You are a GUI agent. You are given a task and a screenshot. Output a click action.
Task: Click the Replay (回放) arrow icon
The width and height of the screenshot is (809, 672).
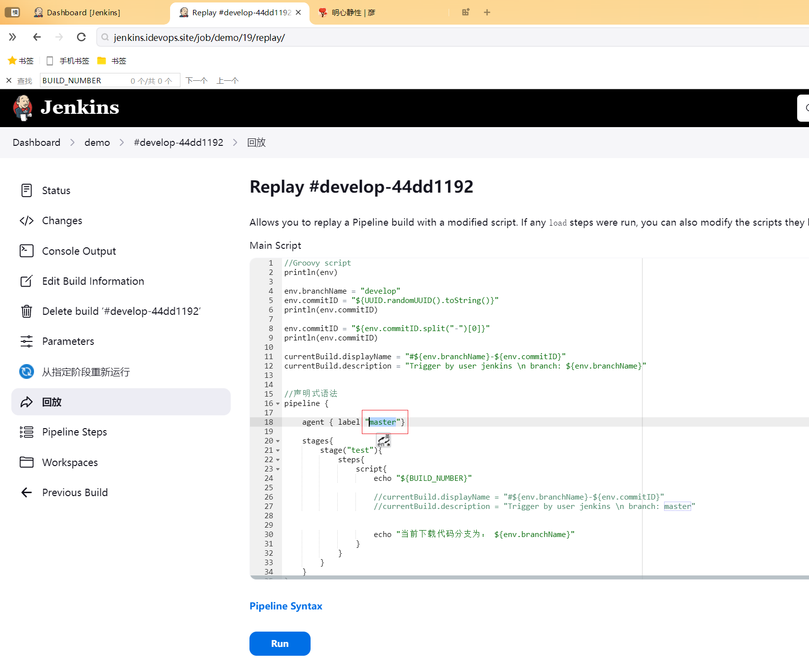(27, 402)
